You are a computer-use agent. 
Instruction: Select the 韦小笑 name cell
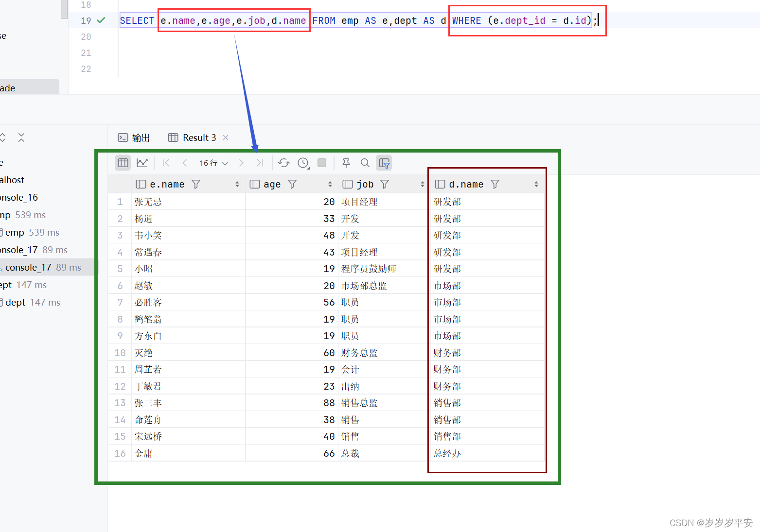189,235
